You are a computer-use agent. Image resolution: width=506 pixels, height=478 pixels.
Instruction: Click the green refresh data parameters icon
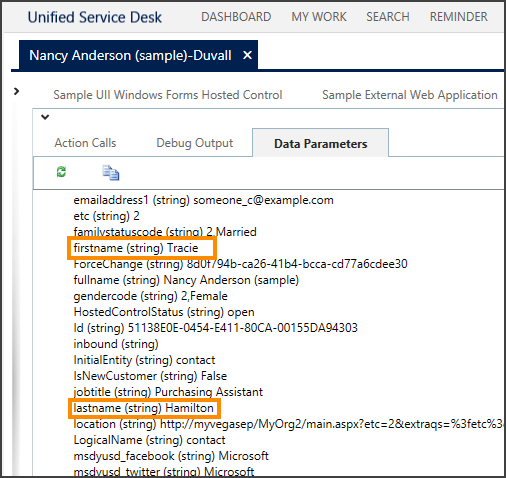point(61,172)
